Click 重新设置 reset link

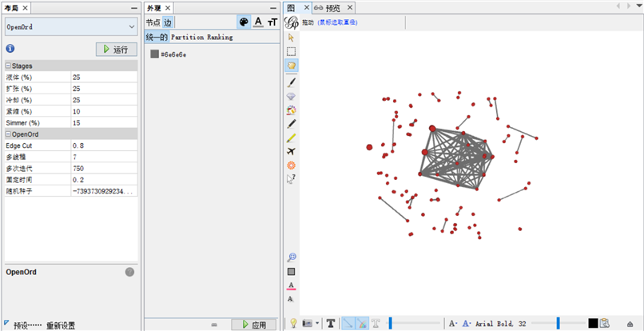tap(61, 325)
